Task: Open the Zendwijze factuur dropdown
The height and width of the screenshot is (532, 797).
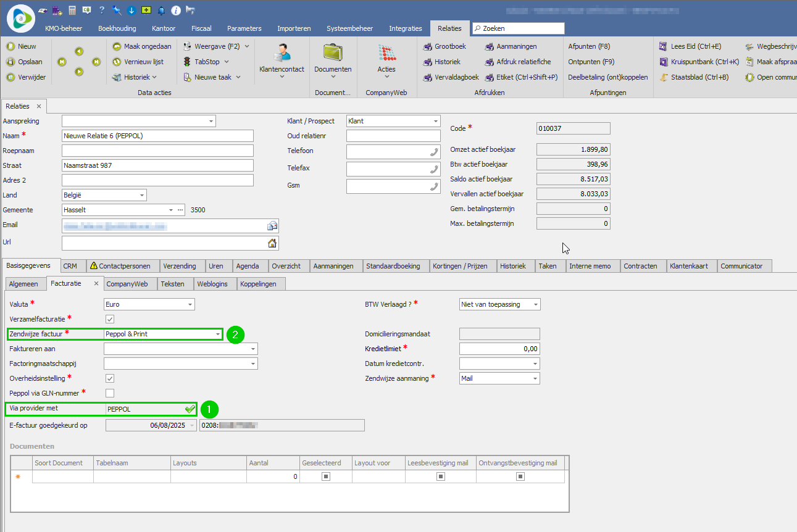Action: pyautogui.click(x=217, y=334)
